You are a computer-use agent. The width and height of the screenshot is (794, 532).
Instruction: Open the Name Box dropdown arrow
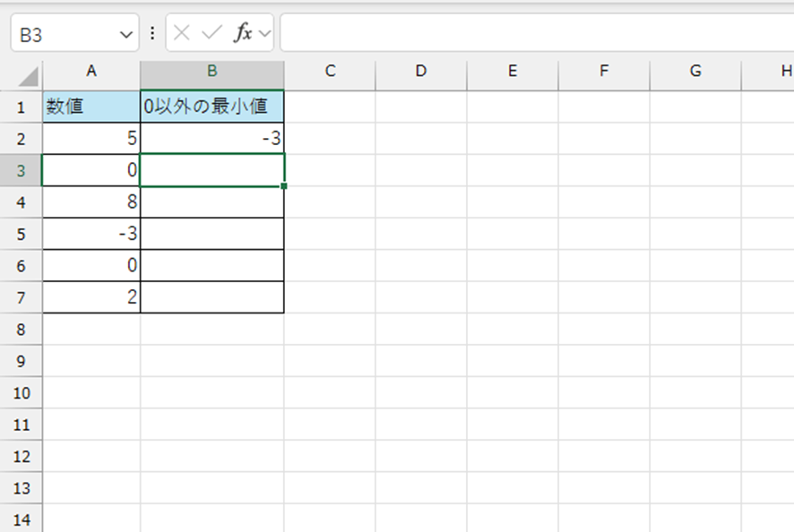pos(125,34)
